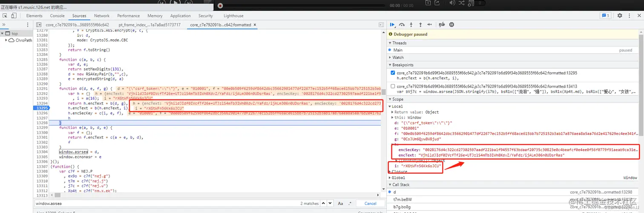Step over next function call
This screenshot has height=213, width=644.
pos(402,25)
